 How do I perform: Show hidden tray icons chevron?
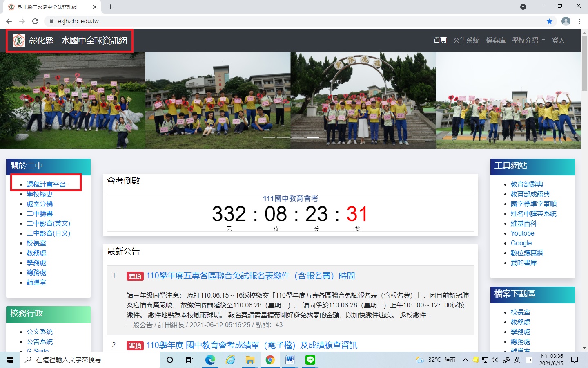[465, 360]
